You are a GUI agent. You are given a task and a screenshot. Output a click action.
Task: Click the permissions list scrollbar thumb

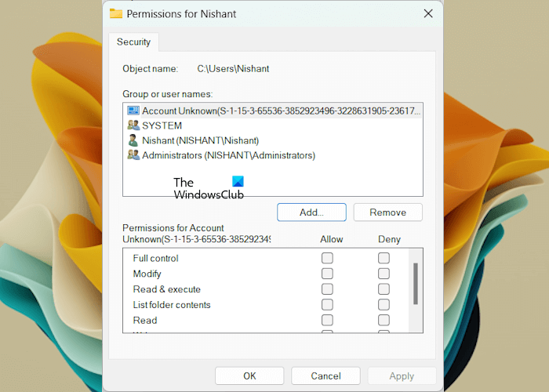pos(416,284)
